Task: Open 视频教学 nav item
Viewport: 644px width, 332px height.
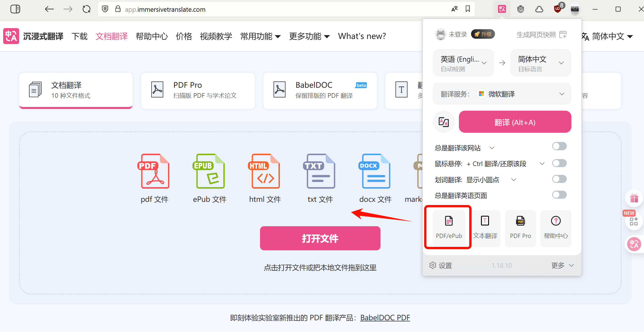Action: click(x=216, y=36)
